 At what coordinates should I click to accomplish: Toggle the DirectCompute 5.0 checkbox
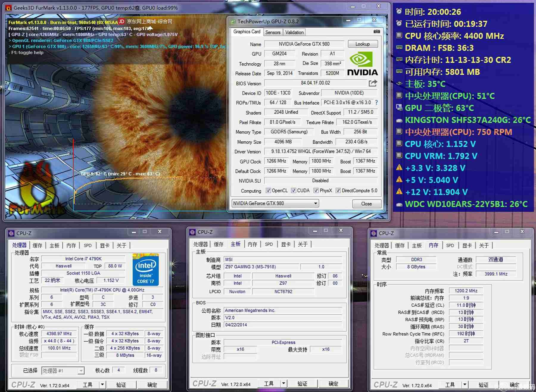tap(338, 190)
